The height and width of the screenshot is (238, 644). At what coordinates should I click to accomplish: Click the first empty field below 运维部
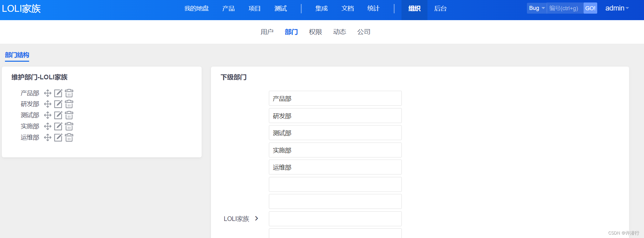coord(335,184)
